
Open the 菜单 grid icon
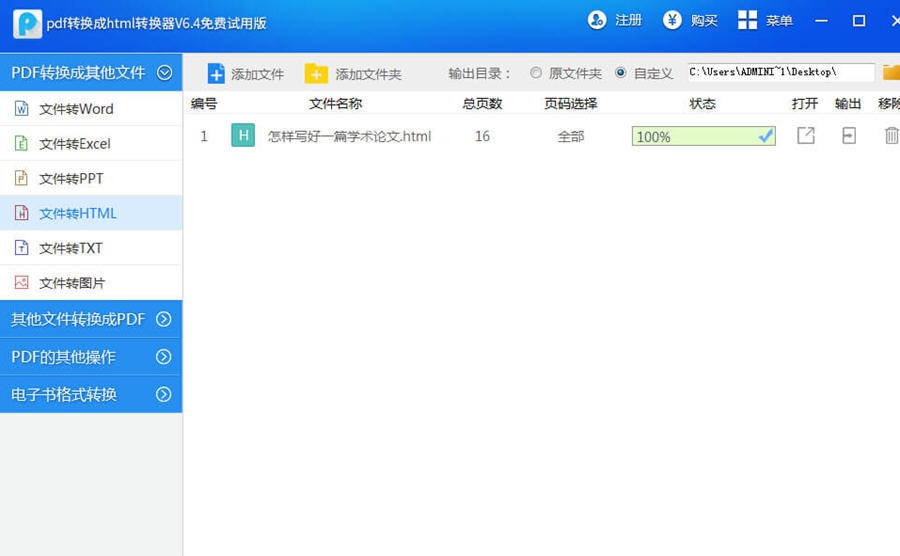tap(747, 20)
